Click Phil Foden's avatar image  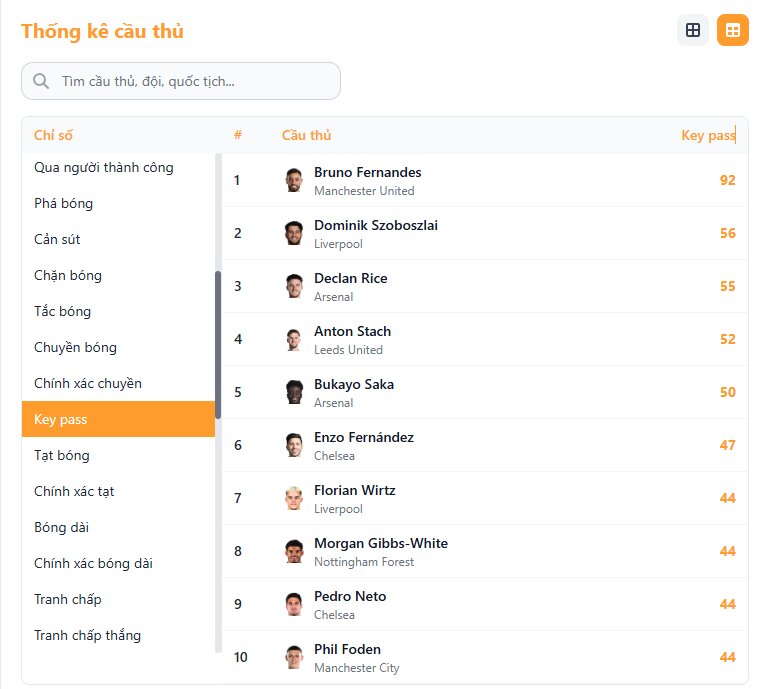(x=293, y=657)
